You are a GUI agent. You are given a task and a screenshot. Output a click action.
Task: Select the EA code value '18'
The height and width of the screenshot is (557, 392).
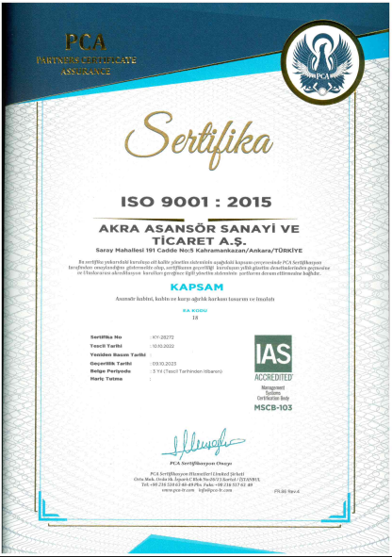195,318
